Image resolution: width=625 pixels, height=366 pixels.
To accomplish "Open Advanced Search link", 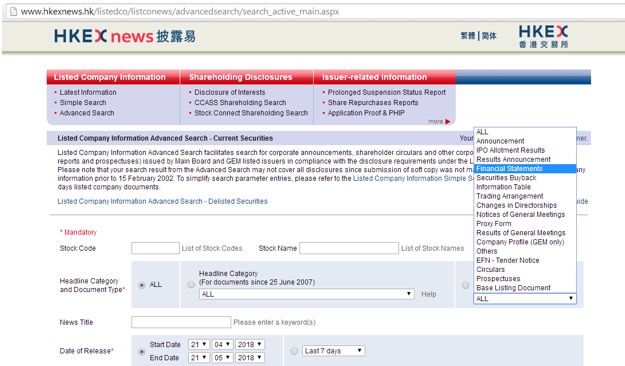I will point(87,113).
